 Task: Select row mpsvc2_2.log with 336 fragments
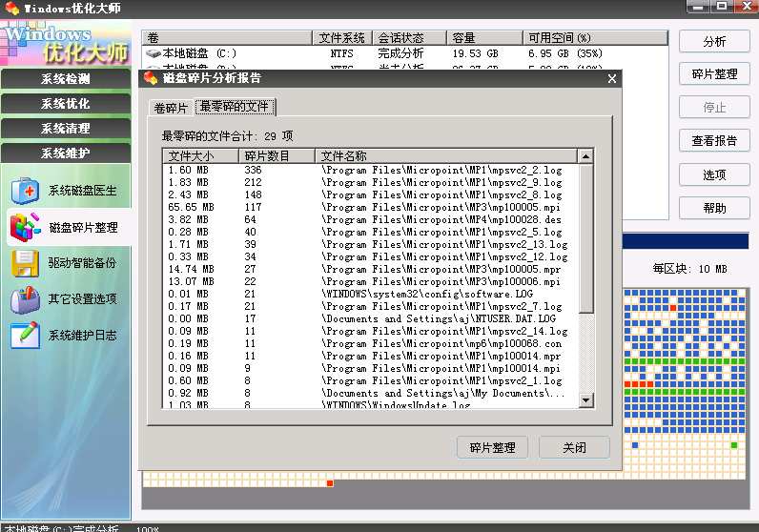coord(370,170)
